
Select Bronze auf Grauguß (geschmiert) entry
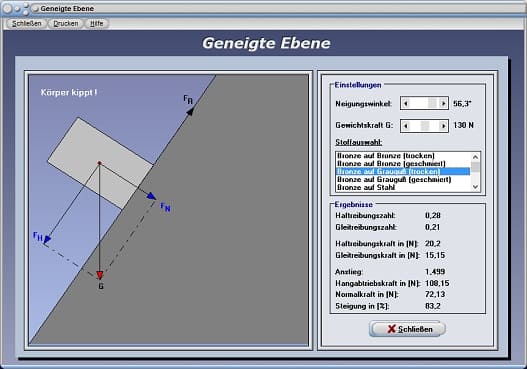pos(394,179)
